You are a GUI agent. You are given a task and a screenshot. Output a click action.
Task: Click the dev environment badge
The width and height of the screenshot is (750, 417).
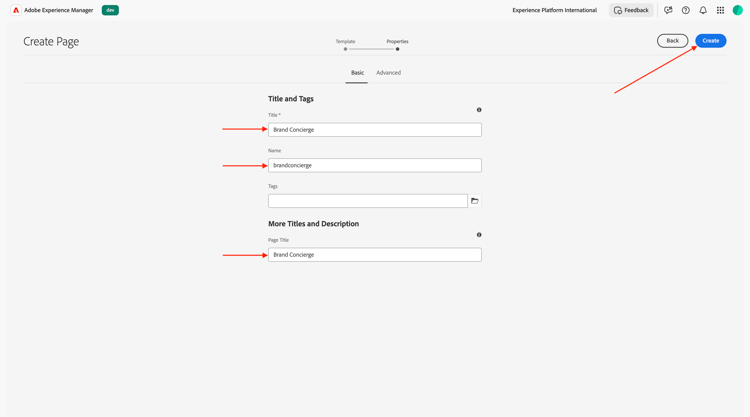tap(110, 10)
